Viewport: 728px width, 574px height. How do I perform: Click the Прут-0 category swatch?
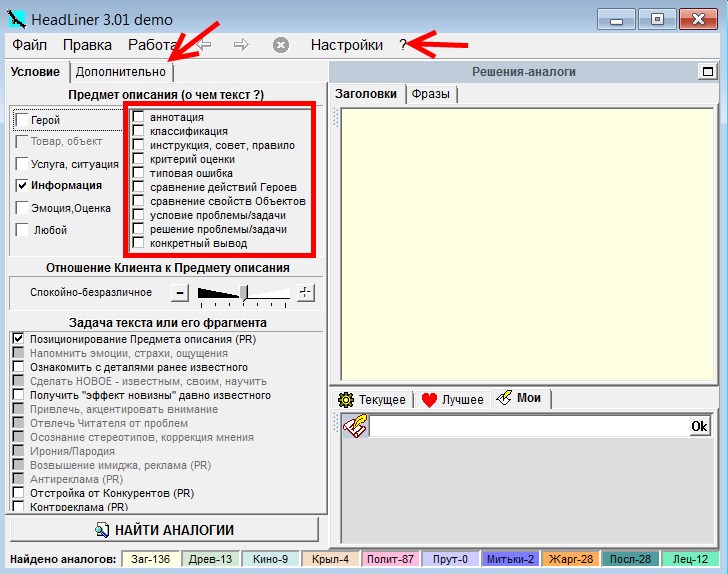(450, 559)
